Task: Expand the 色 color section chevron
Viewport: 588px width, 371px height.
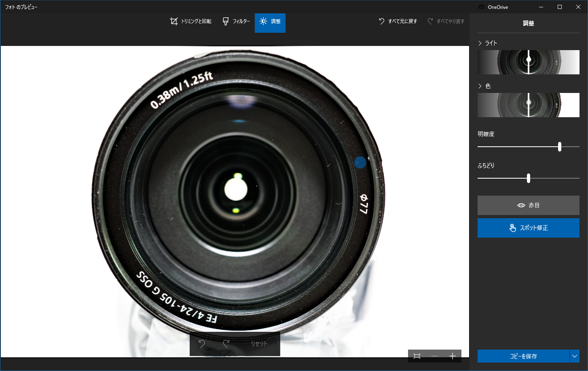Action: pos(480,86)
